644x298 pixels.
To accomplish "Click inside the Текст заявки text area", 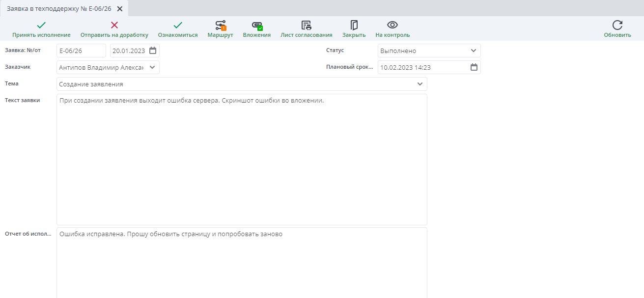I will [x=242, y=160].
